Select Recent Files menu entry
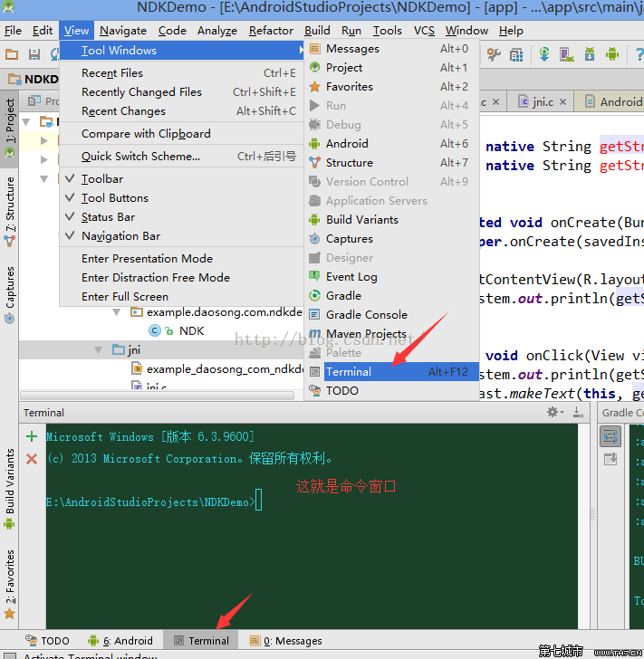Image resolution: width=644 pixels, height=659 pixels. pyautogui.click(x=182, y=73)
